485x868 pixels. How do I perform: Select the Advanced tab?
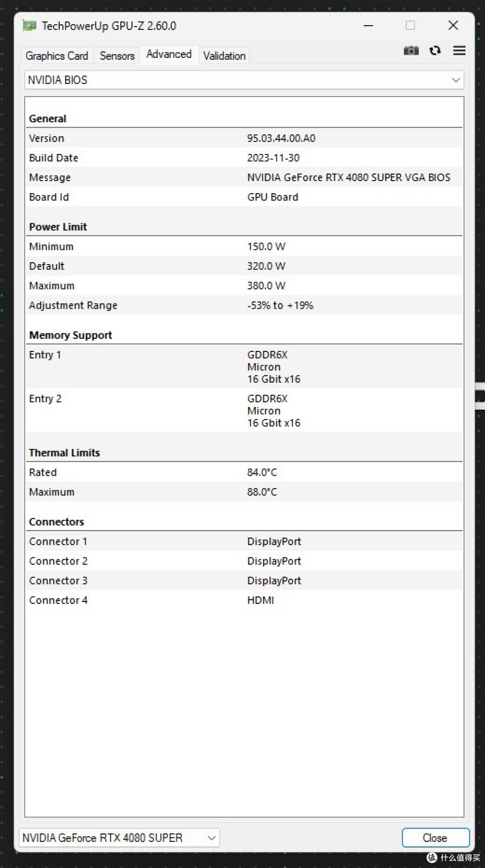click(169, 54)
